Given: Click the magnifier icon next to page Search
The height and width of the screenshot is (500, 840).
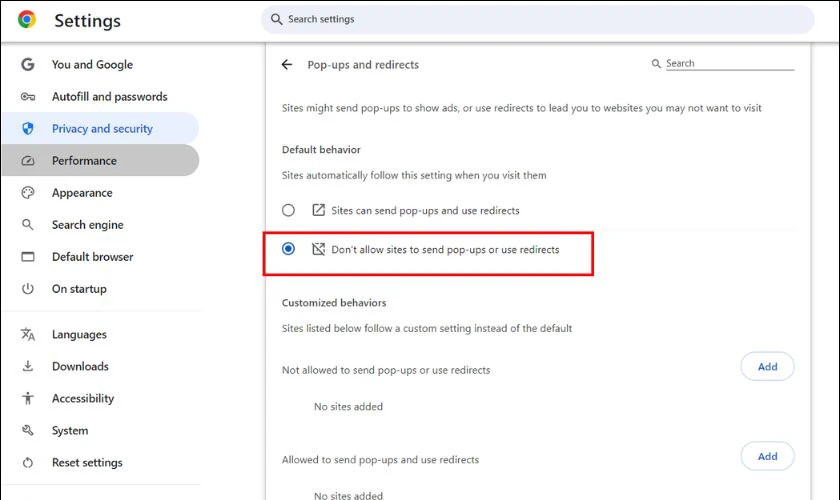Looking at the screenshot, I should coord(656,64).
